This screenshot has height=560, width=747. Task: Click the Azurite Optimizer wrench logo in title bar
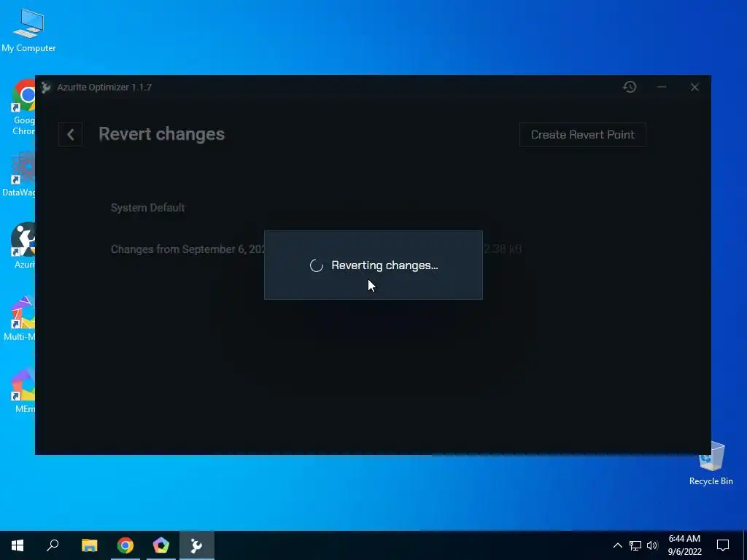coord(46,87)
